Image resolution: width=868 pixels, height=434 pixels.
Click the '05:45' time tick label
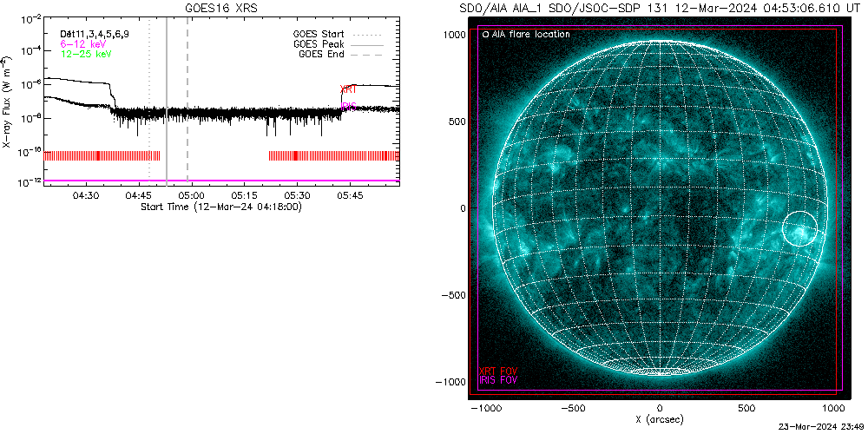point(350,194)
